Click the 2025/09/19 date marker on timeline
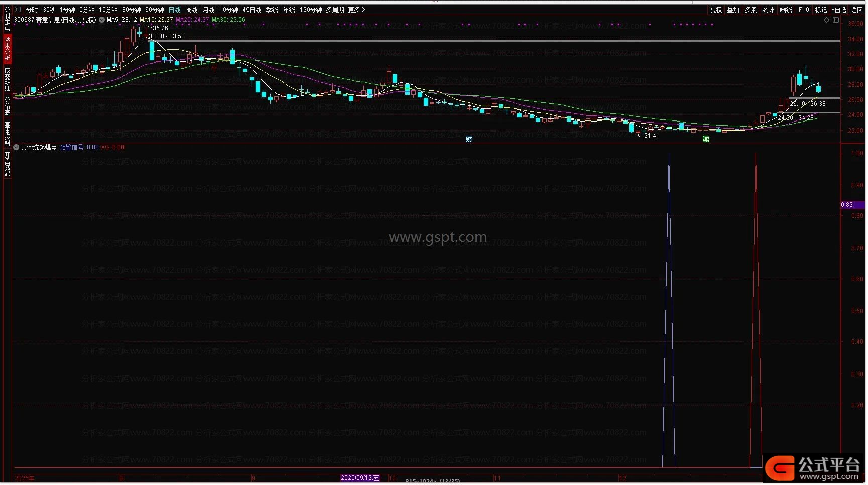Image resolution: width=868 pixels, height=485 pixels. (360, 478)
